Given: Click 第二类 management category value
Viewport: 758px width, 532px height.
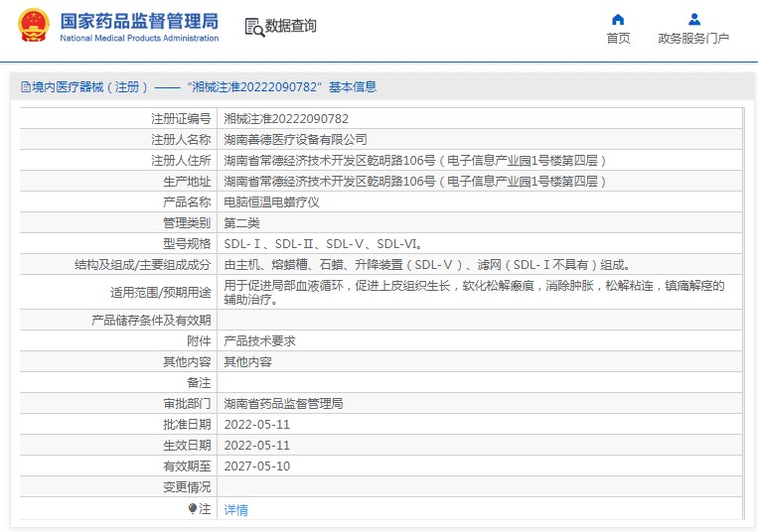Looking at the screenshot, I should pyautogui.click(x=241, y=223).
